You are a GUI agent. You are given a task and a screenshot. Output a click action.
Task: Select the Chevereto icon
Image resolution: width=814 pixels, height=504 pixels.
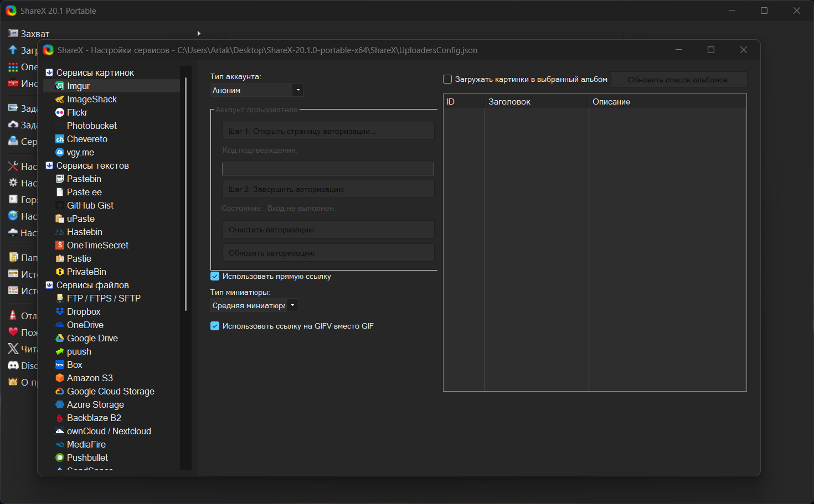60,139
